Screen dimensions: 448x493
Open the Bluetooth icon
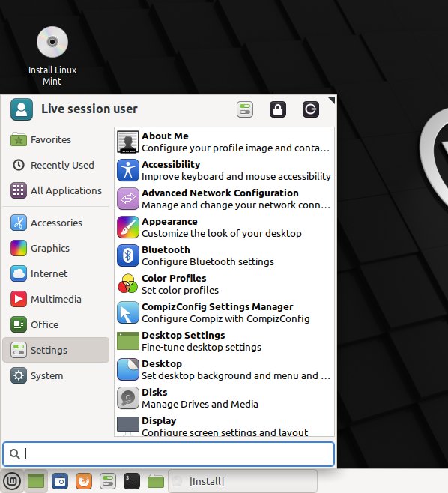(128, 255)
